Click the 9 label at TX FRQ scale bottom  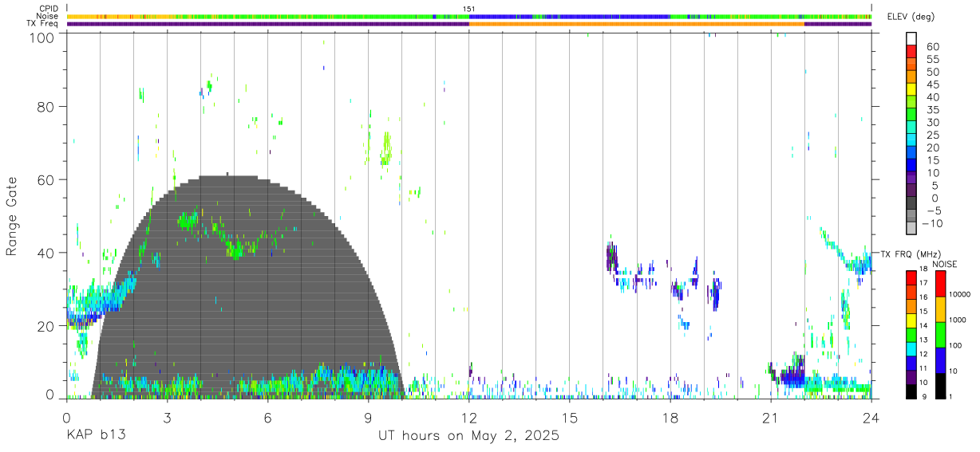click(924, 396)
